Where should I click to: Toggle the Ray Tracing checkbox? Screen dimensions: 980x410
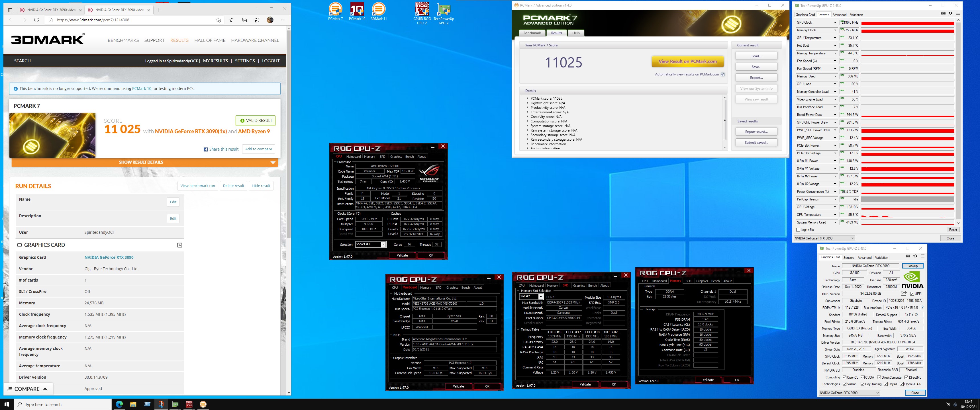tap(862, 384)
